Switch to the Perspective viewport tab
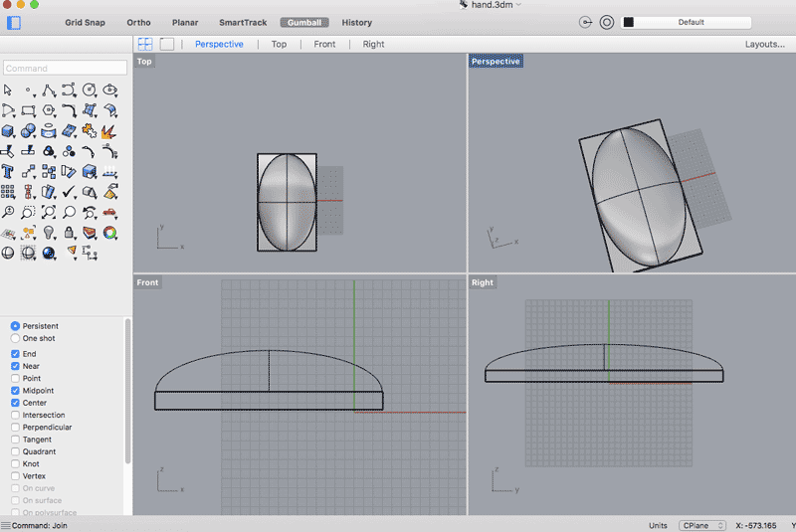Image resolution: width=796 pixels, height=532 pixels. click(x=219, y=44)
